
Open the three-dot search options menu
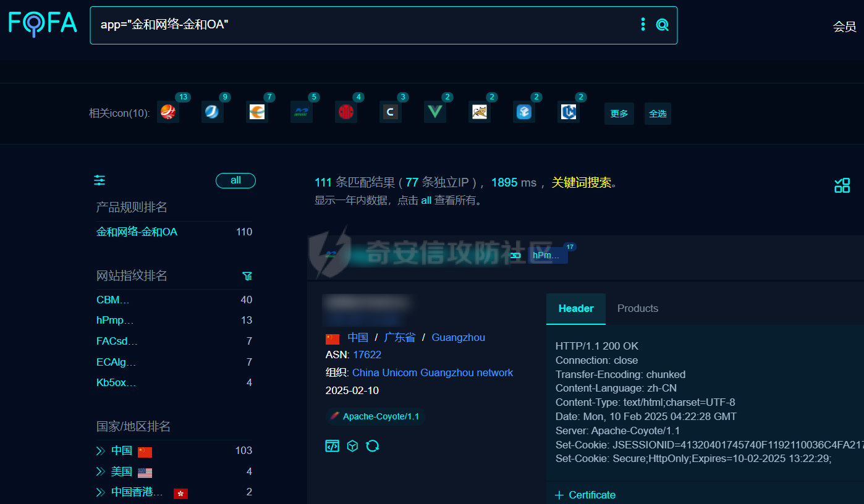click(x=643, y=25)
